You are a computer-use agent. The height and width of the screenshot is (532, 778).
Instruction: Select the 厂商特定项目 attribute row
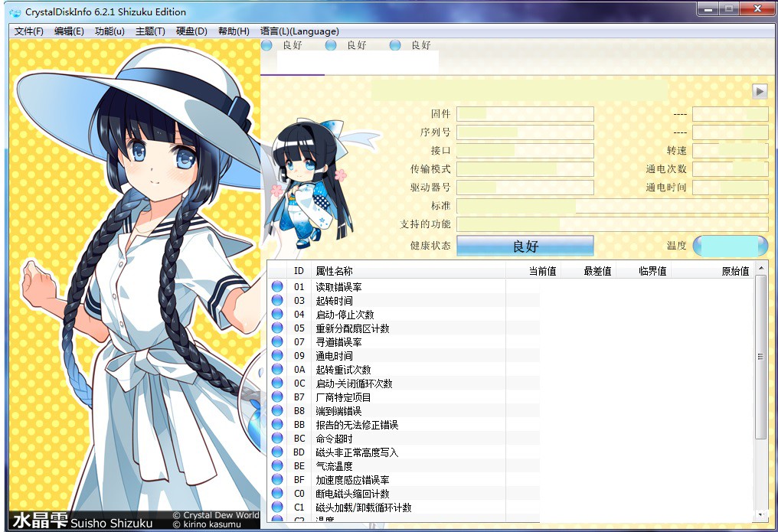coord(511,397)
